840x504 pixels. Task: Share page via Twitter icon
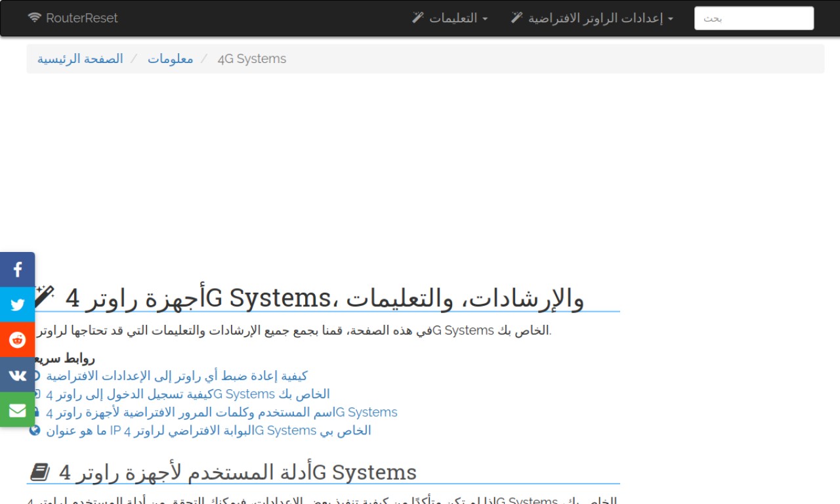point(17,304)
